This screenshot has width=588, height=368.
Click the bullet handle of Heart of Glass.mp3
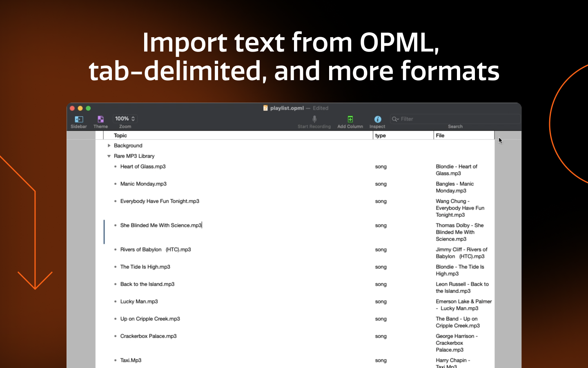click(x=116, y=166)
